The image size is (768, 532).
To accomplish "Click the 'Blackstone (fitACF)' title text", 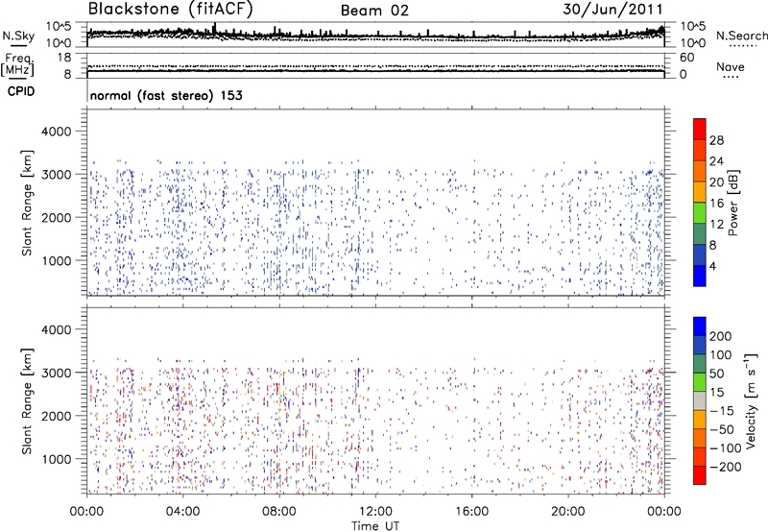I will pyautogui.click(x=170, y=10).
